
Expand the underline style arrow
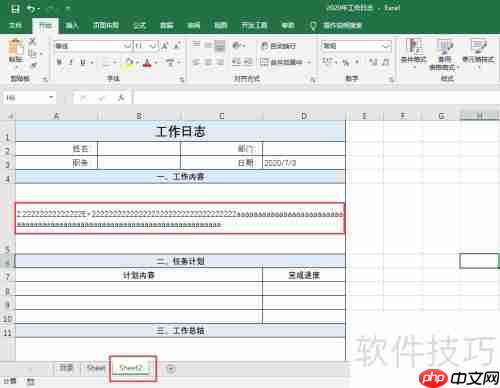click(x=91, y=62)
